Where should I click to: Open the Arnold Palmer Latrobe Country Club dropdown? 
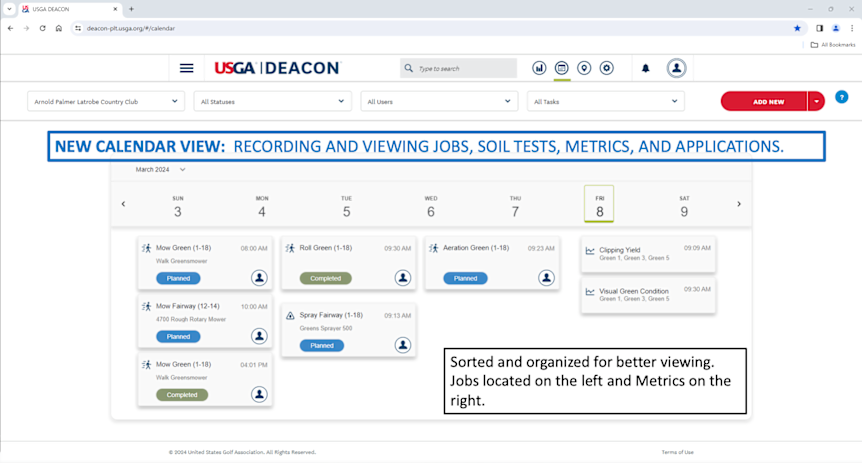(x=106, y=101)
